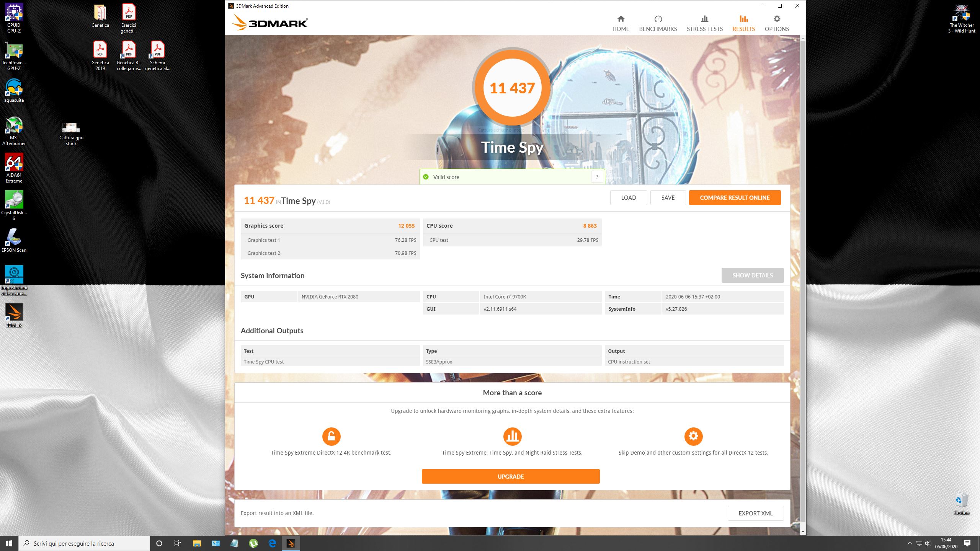The width and height of the screenshot is (980, 551).
Task: Click NVIDIA GeForce RTX 2080 cell
Action: [x=359, y=297]
